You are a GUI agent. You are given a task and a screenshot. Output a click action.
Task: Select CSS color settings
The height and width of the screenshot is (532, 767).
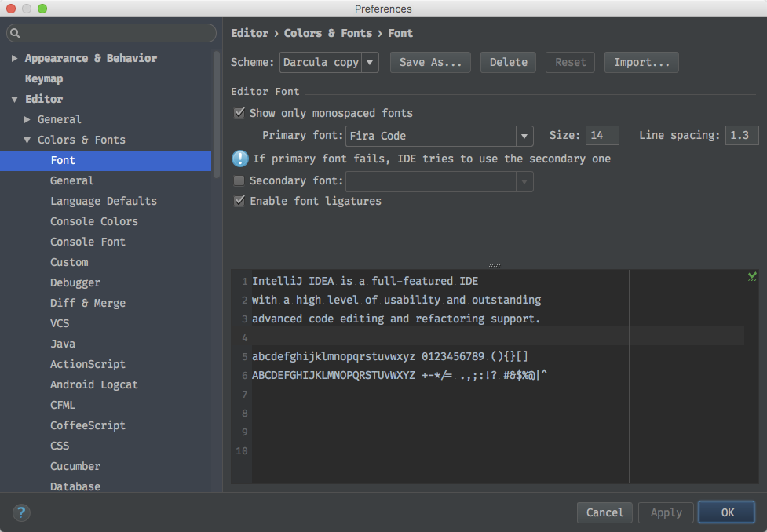pos(60,446)
